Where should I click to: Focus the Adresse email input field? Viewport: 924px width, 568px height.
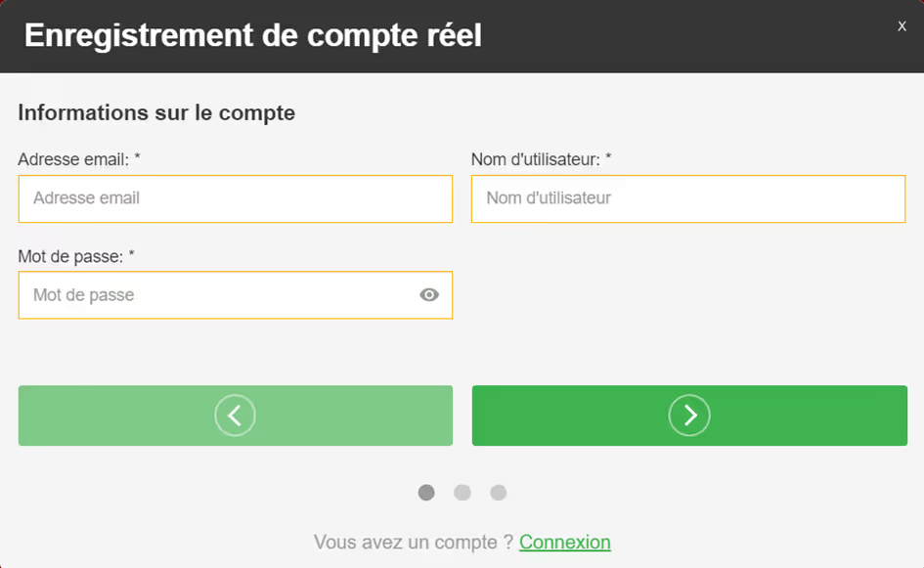[x=235, y=198]
